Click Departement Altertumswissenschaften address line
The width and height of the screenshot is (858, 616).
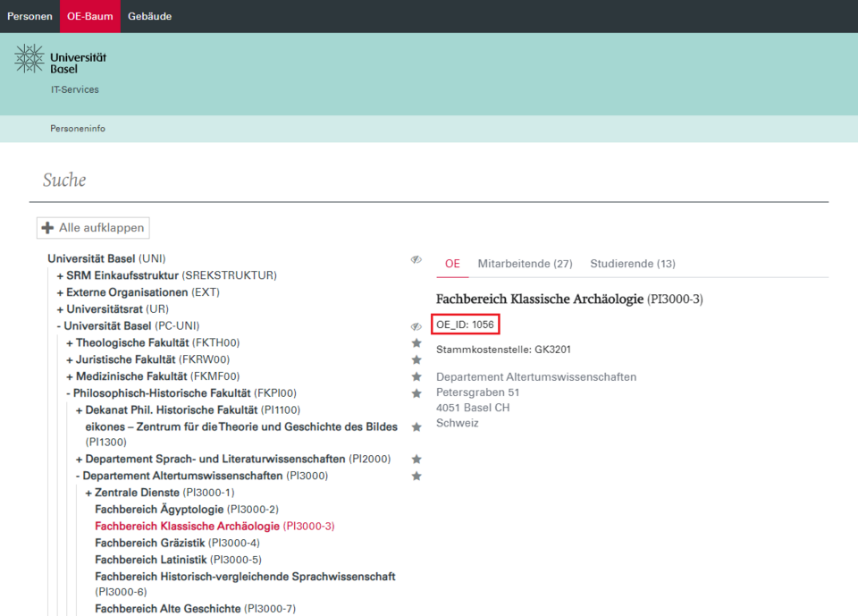(x=536, y=377)
